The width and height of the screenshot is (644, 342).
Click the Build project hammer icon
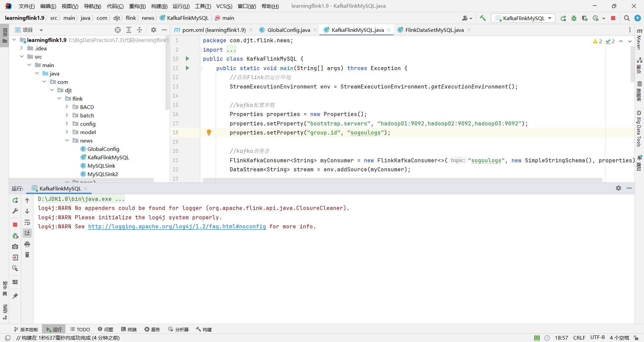tap(483, 18)
